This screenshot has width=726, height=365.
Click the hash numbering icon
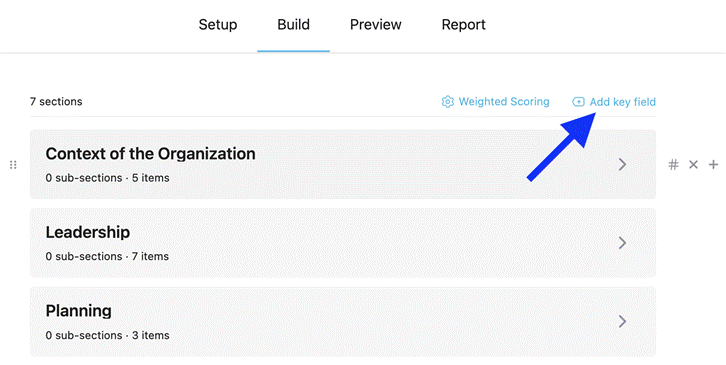[673, 164]
